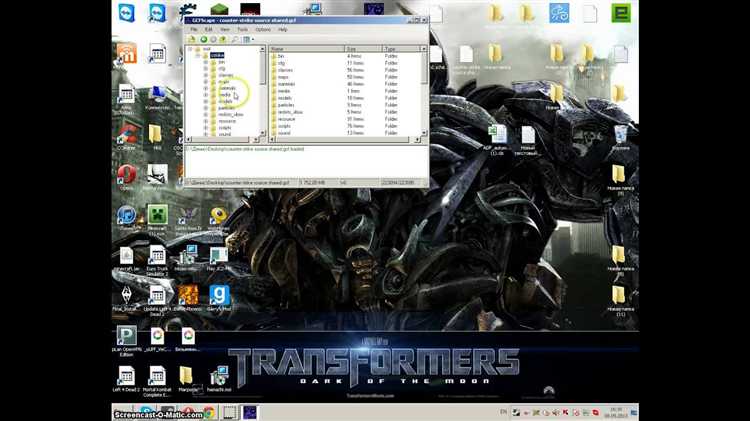Expand the cfg folder in the tree
Screen dimensions: 750x421
click(x=206, y=69)
